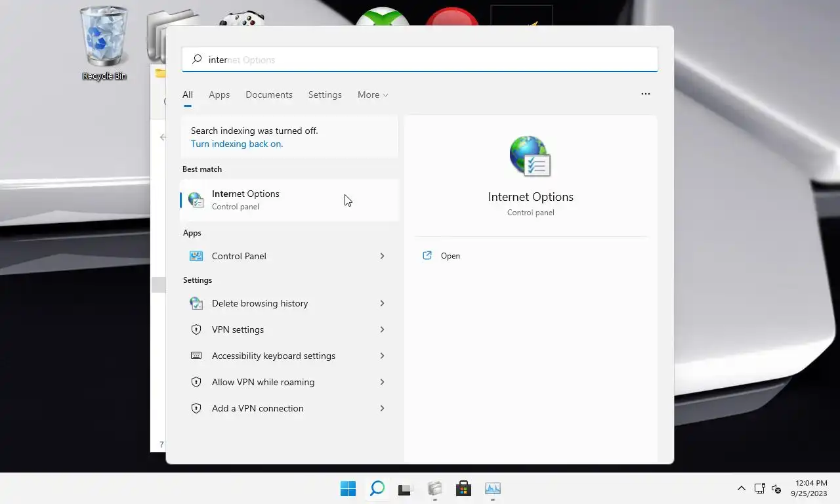
Task: Click Accessibility keyboard settings keyboard icon
Action: 196,356
